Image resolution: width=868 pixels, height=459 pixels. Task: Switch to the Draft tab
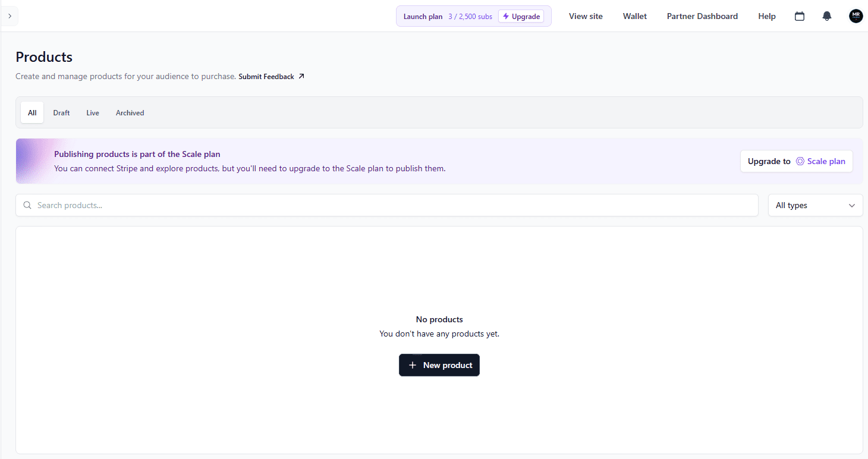point(61,112)
